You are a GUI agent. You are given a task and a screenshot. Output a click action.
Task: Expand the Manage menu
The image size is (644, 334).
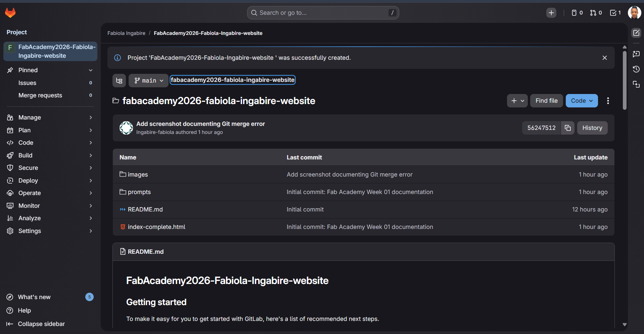[50, 117]
